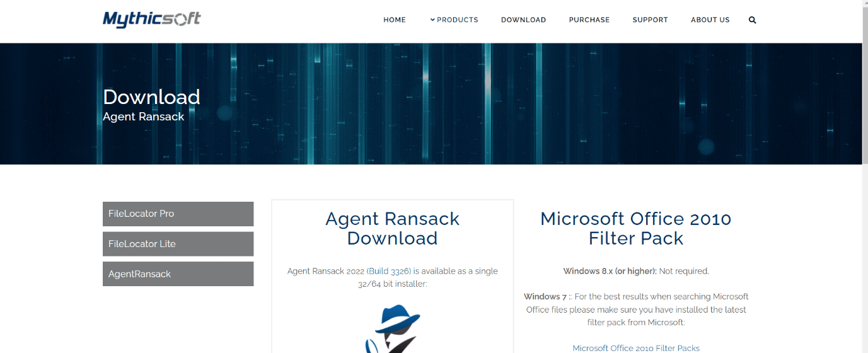Click the Agent Ransack detective mascot image
868x353 pixels.
[393, 328]
